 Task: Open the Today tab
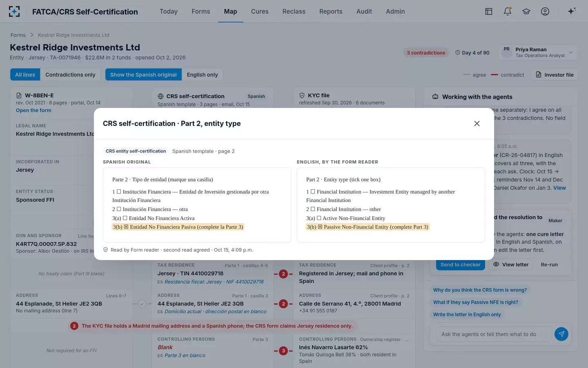(x=169, y=11)
